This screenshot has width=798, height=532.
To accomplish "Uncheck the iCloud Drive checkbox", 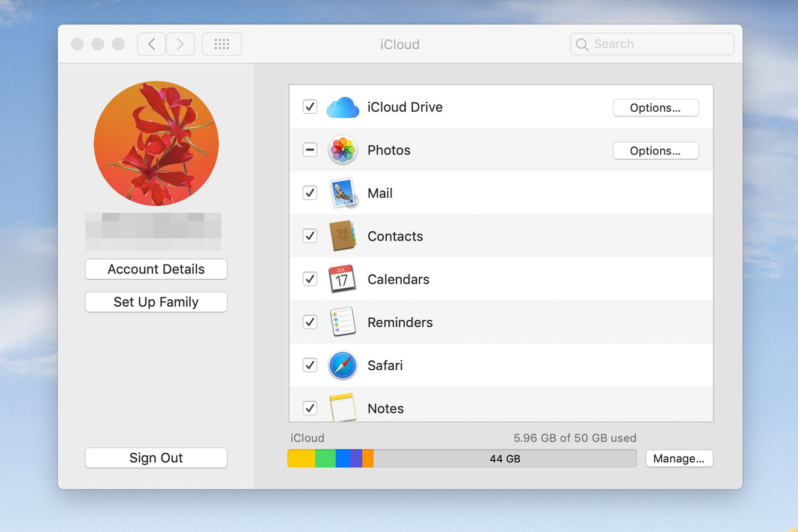I will pos(310,107).
